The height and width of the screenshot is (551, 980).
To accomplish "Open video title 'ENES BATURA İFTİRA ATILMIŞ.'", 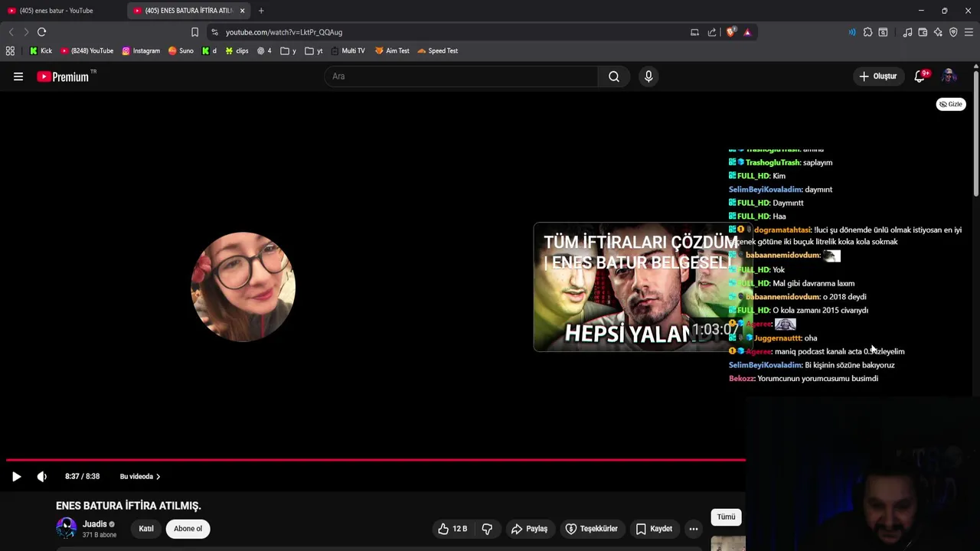I will tap(129, 506).
